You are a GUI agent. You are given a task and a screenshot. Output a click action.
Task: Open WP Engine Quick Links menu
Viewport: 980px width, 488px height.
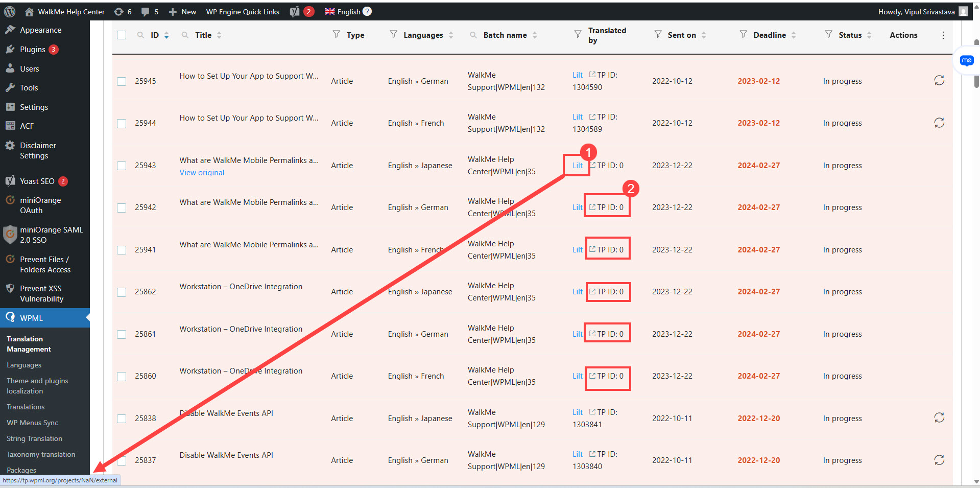(243, 11)
